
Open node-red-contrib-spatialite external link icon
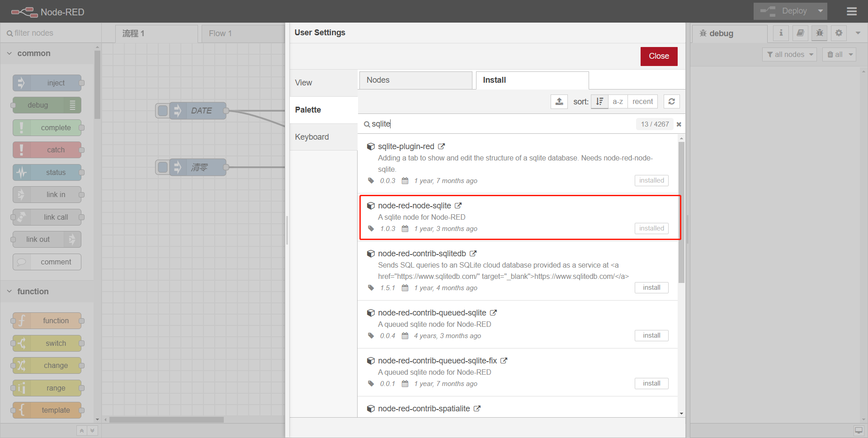click(477, 409)
